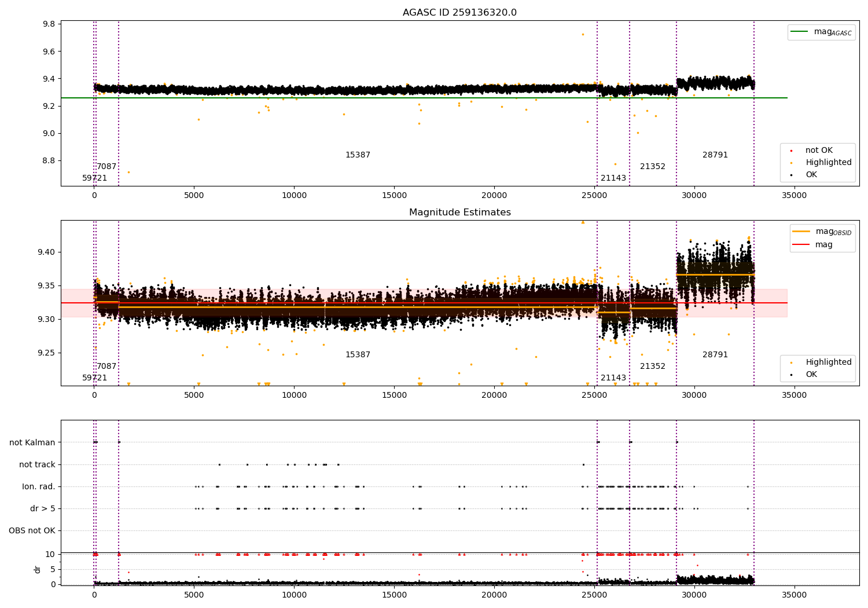Click obsid label 28791 in Magnitude Estimates plot

[715, 355]
